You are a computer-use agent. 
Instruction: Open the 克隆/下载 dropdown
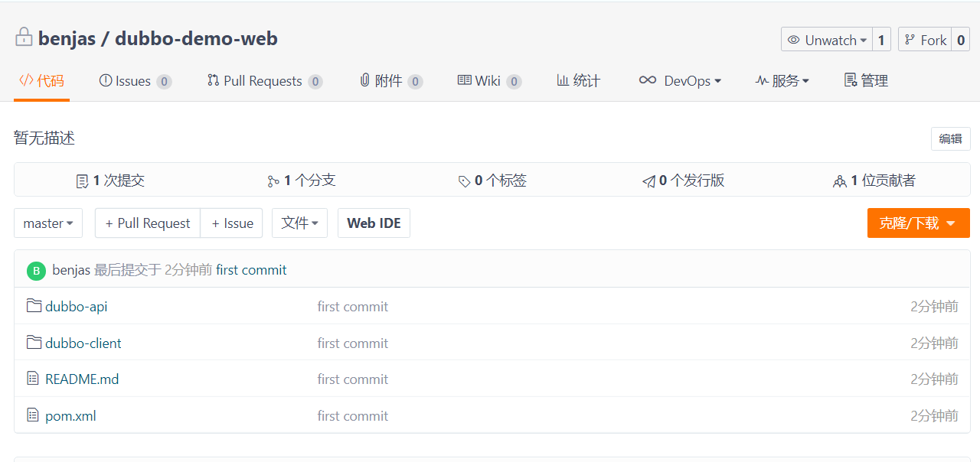(x=918, y=223)
